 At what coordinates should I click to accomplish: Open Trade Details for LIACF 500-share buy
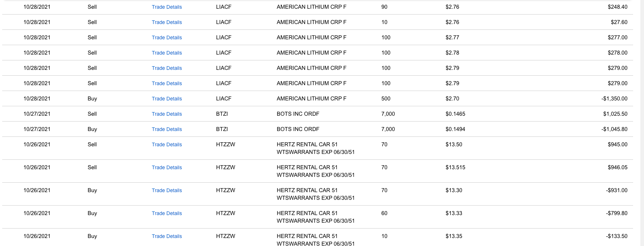(167, 99)
